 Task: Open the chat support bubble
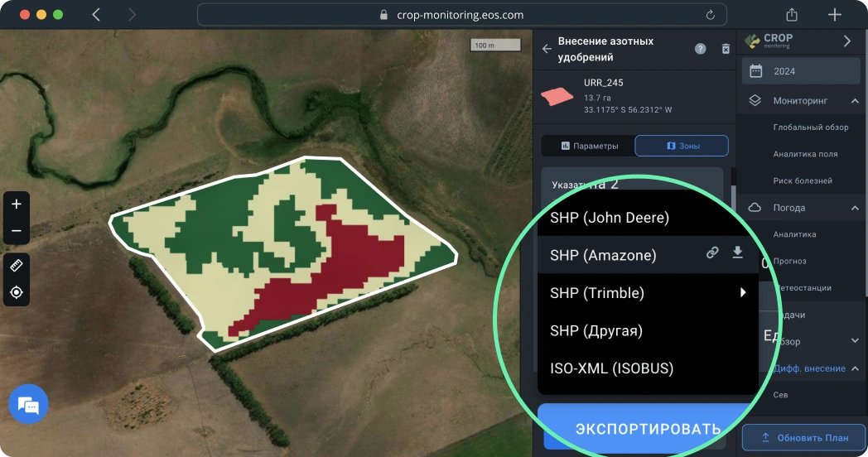(x=28, y=405)
